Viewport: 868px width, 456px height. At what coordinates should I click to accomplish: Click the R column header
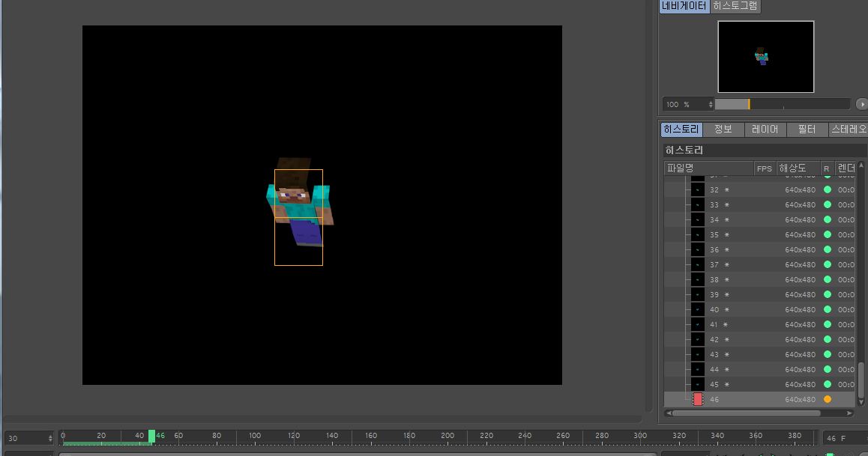pos(827,168)
